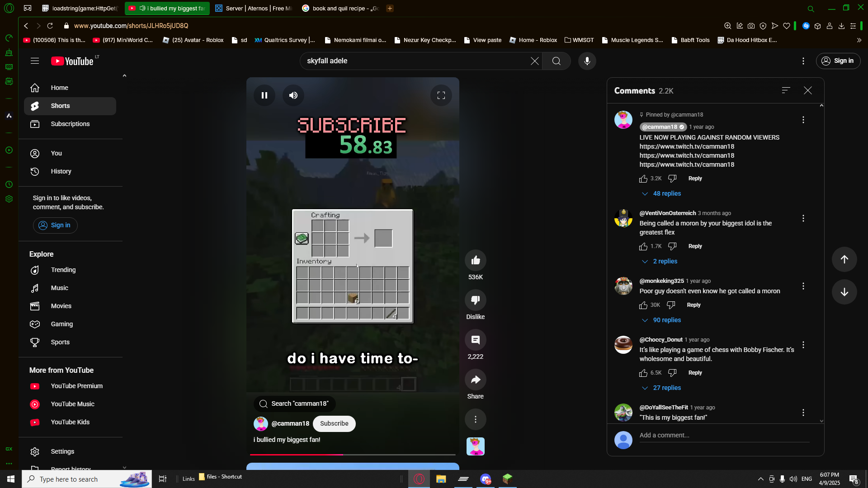Like the @monkeking325 comment
Viewport: 868px width, 488px height.
coord(643,305)
